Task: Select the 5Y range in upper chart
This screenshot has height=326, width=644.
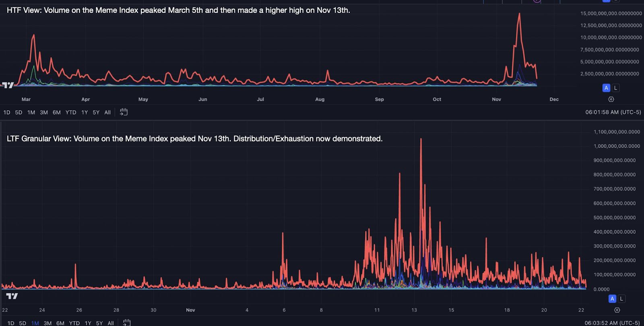Action: [x=96, y=112]
